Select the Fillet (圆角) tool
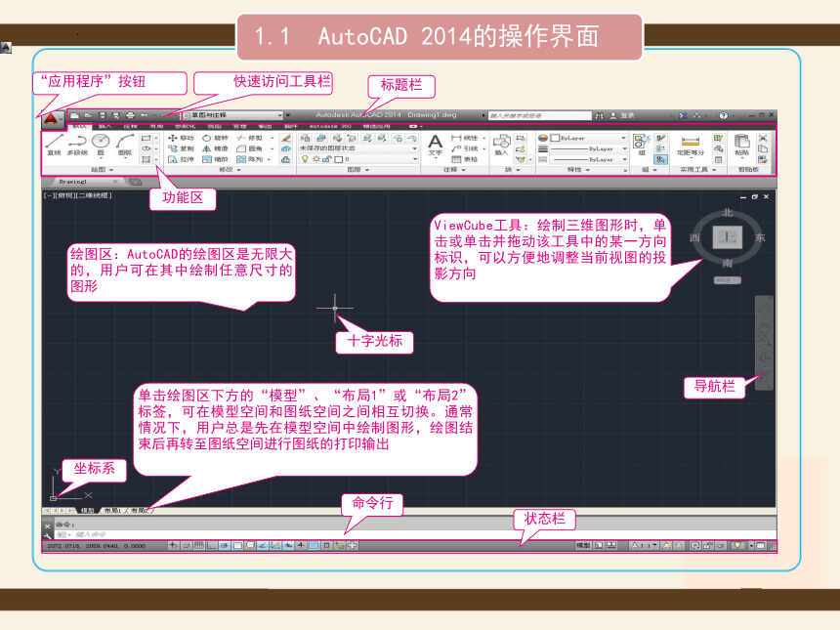The height and width of the screenshot is (630, 840). pos(249,148)
